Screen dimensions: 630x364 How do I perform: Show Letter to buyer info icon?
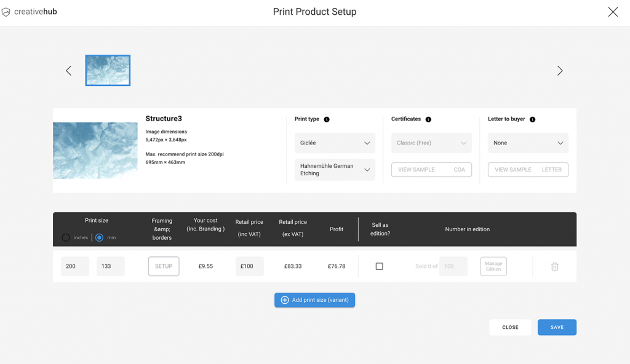[x=532, y=119]
